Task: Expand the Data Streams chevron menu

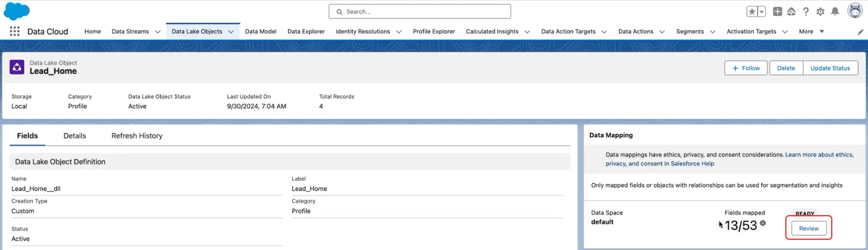Action: coord(158,32)
